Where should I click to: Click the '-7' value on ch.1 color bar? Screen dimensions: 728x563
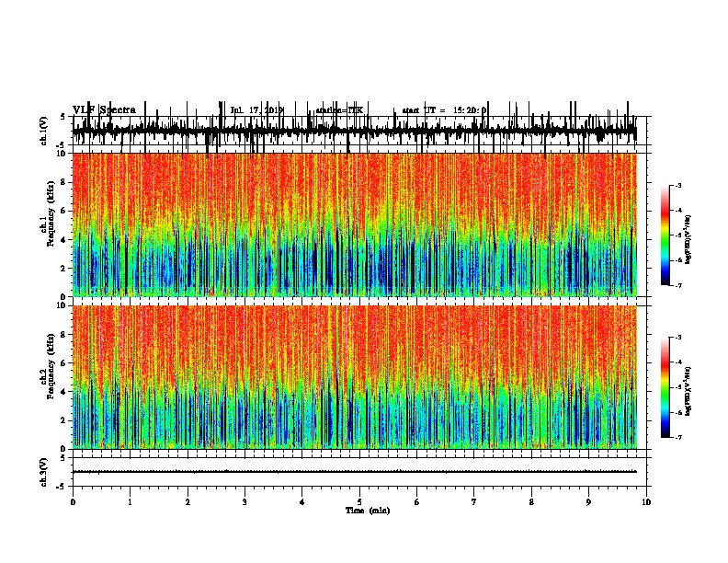(x=678, y=285)
